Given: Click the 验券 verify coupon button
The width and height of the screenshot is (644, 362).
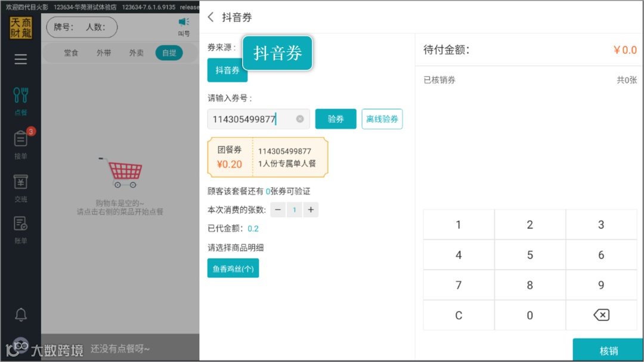Looking at the screenshot, I should (x=336, y=119).
